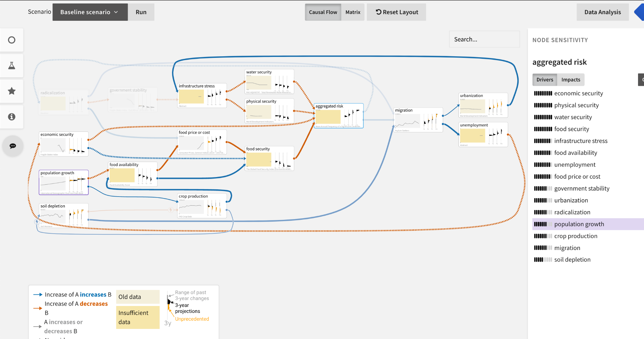The height and width of the screenshot is (339, 644).
Task: Click the dark tab on the sensitivity panel edge
Action: click(x=641, y=80)
